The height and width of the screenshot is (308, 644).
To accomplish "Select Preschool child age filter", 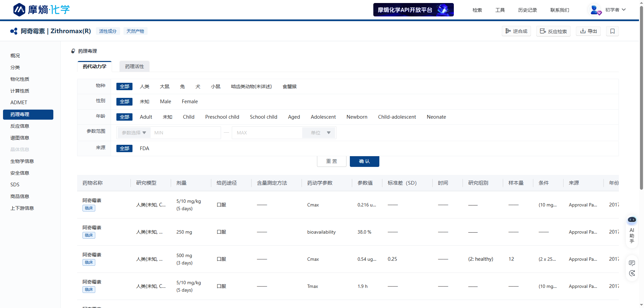I will pos(222,117).
